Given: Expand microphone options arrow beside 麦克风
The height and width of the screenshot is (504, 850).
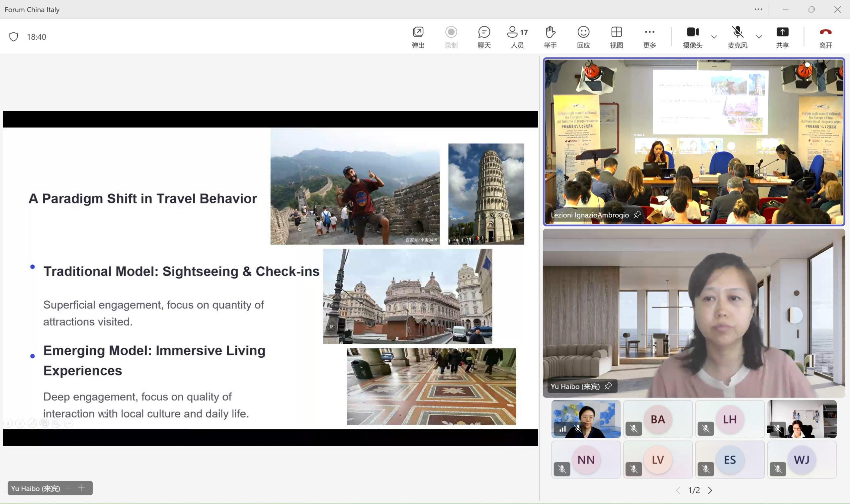Looking at the screenshot, I should pyautogui.click(x=759, y=37).
